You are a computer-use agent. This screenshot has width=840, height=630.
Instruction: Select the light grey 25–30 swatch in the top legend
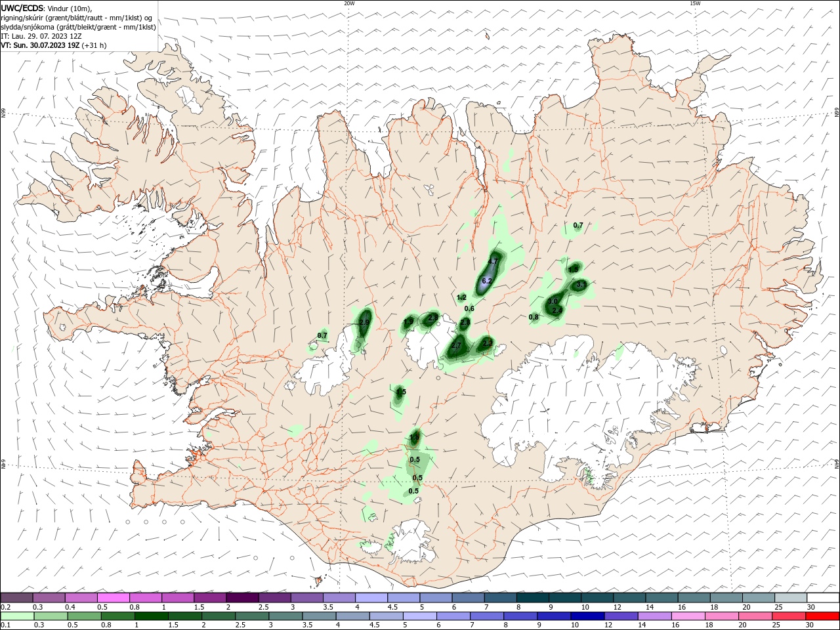(791, 598)
